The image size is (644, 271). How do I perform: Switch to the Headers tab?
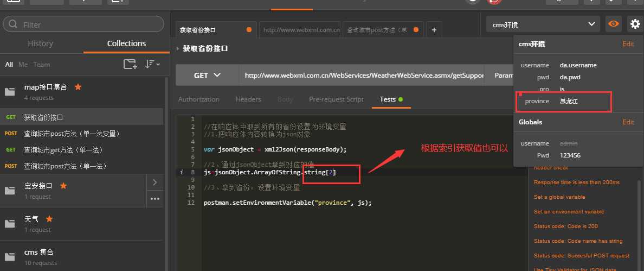(x=248, y=99)
